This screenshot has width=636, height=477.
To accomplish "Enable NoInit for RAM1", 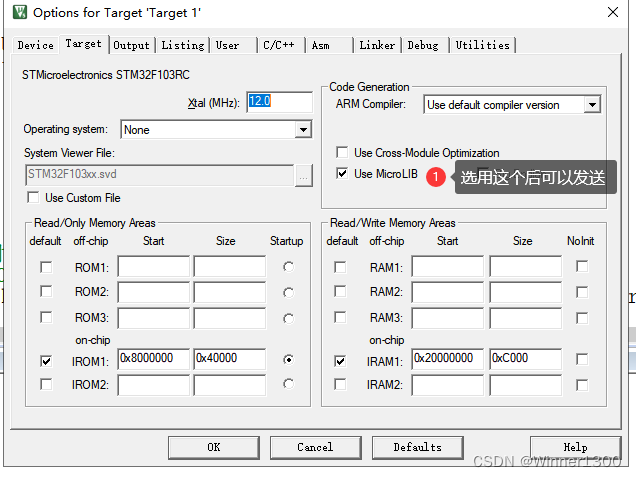I will pos(582,266).
